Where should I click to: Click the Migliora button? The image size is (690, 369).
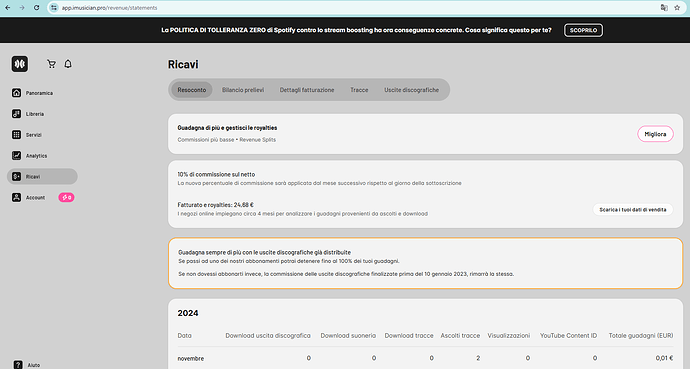pos(655,134)
